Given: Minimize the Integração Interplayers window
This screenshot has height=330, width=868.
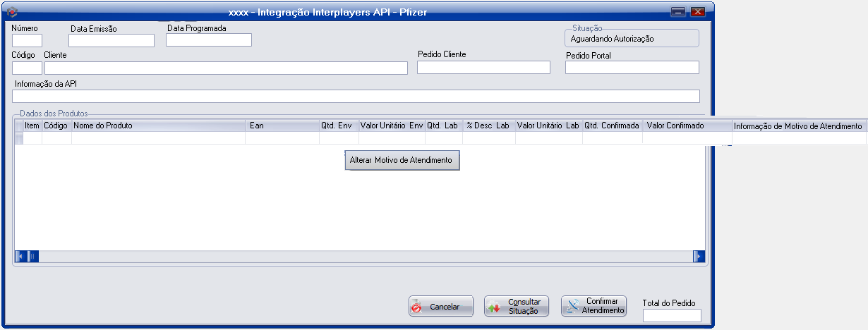Looking at the screenshot, I should pyautogui.click(x=679, y=12).
